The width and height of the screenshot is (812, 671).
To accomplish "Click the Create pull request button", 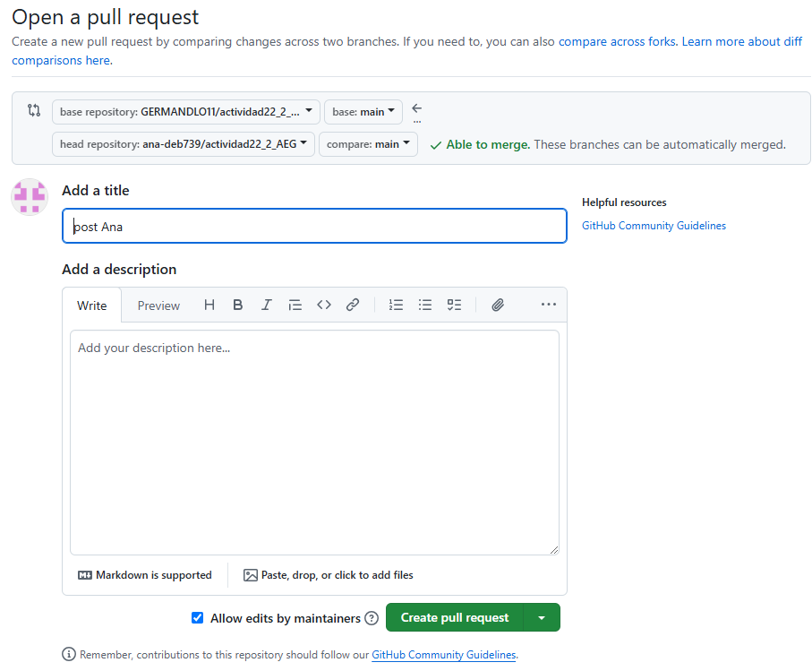I will click(454, 618).
